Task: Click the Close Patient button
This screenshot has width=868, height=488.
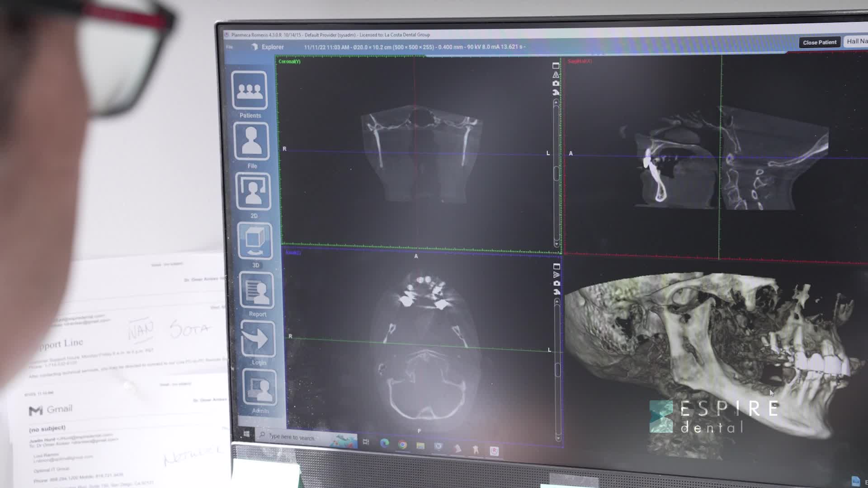Action: [x=819, y=42]
